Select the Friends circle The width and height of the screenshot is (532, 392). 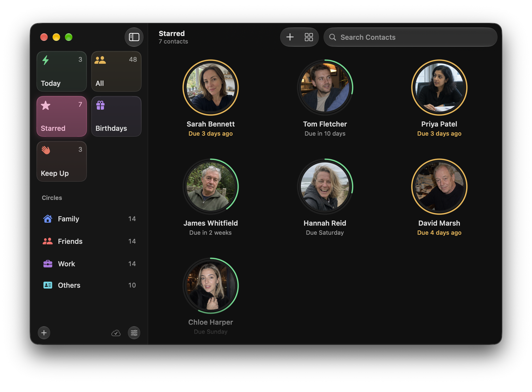(x=89, y=241)
